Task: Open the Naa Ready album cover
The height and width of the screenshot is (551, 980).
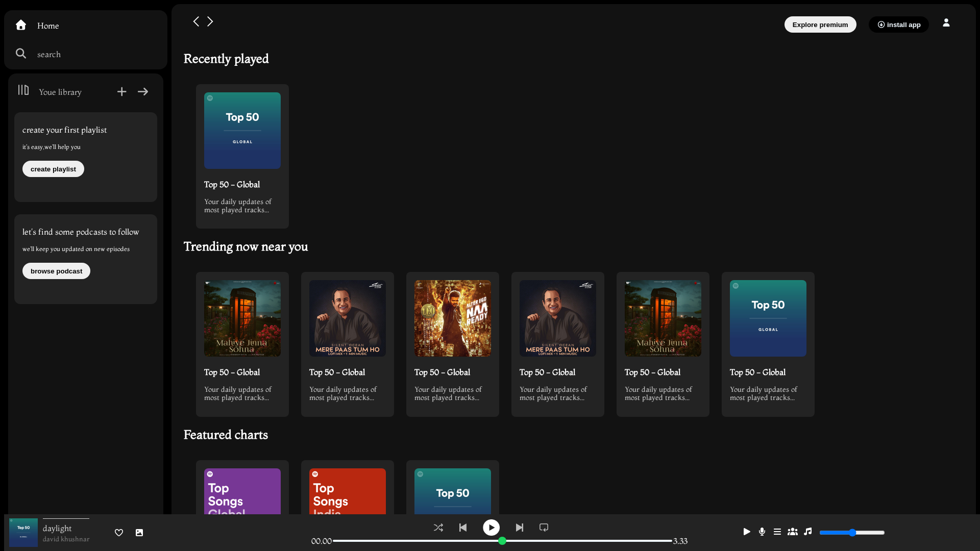Action: 453,318
